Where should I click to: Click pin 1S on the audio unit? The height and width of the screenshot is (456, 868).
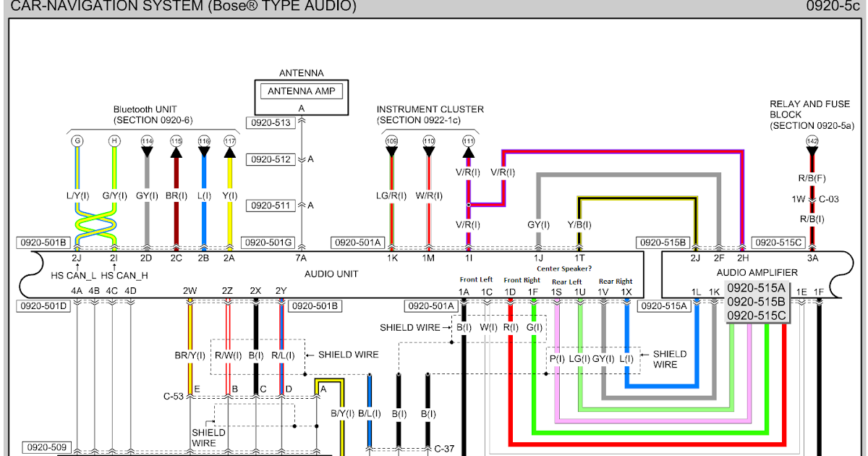[556, 291]
